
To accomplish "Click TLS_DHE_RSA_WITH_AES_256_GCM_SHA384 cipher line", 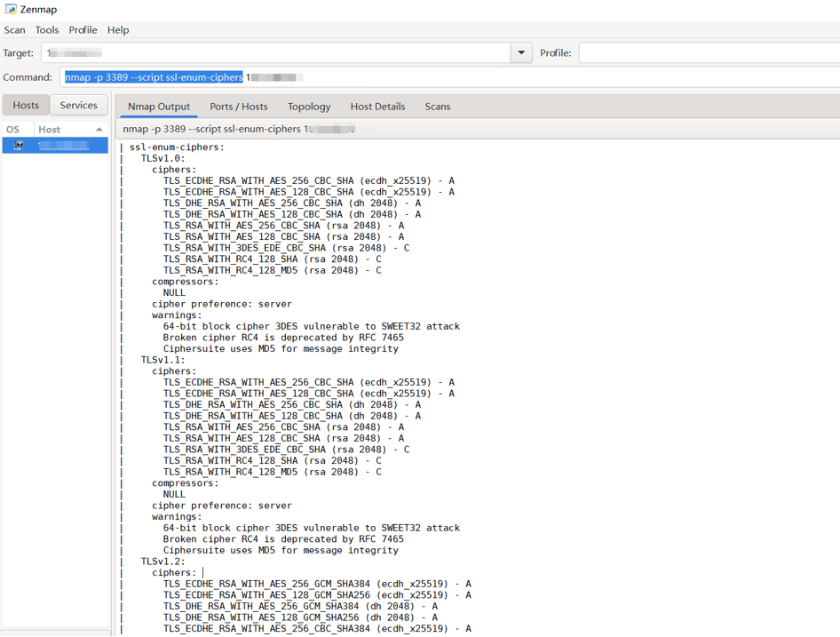I will click(300, 606).
